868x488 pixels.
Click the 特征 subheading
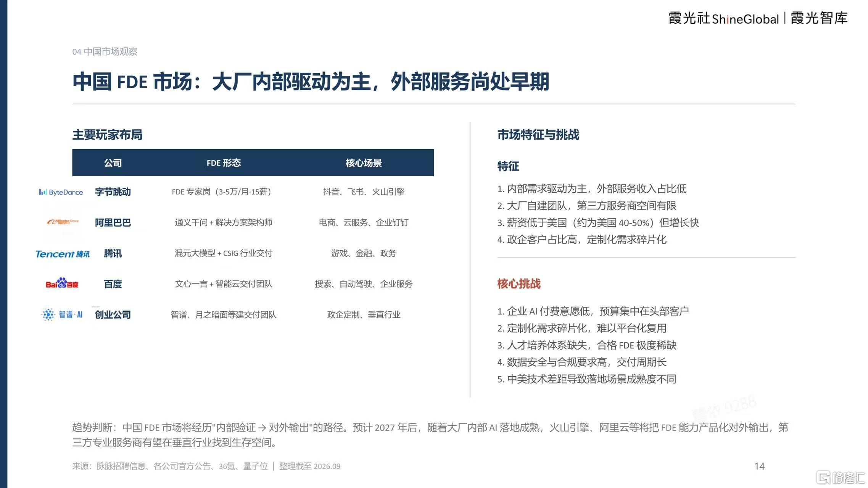(508, 166)
